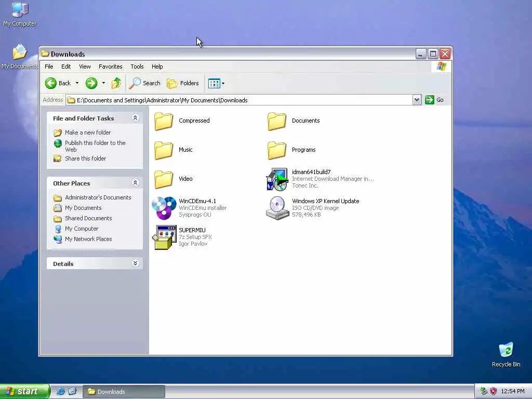Click the Go button
The image size is (532, 399).
[435, 100]
